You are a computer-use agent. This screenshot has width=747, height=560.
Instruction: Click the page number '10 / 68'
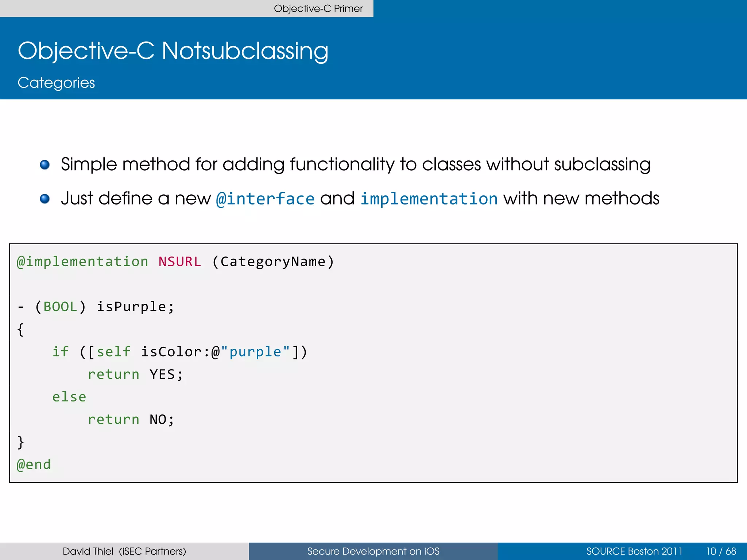721,551
